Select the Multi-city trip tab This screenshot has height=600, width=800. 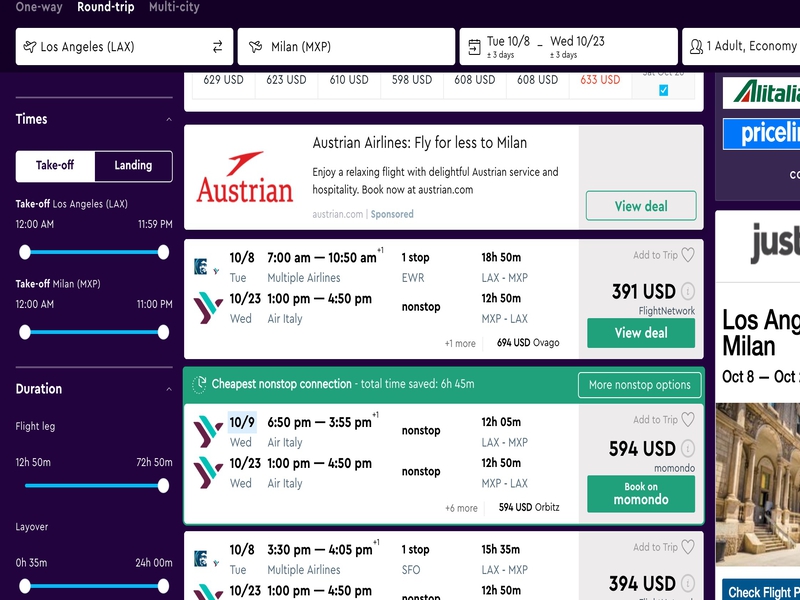174,7
